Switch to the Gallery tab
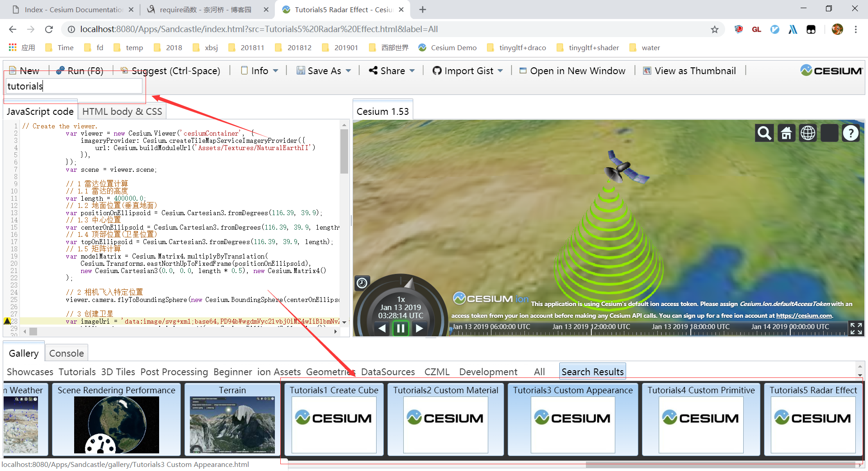The image size is (868, 471). click(x=24, y=353)
